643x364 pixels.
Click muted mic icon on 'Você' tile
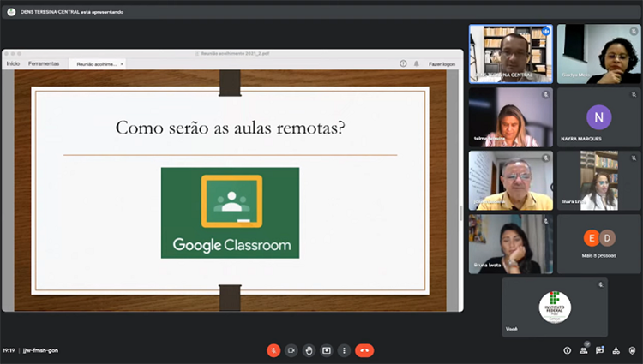tap(601, 284)
